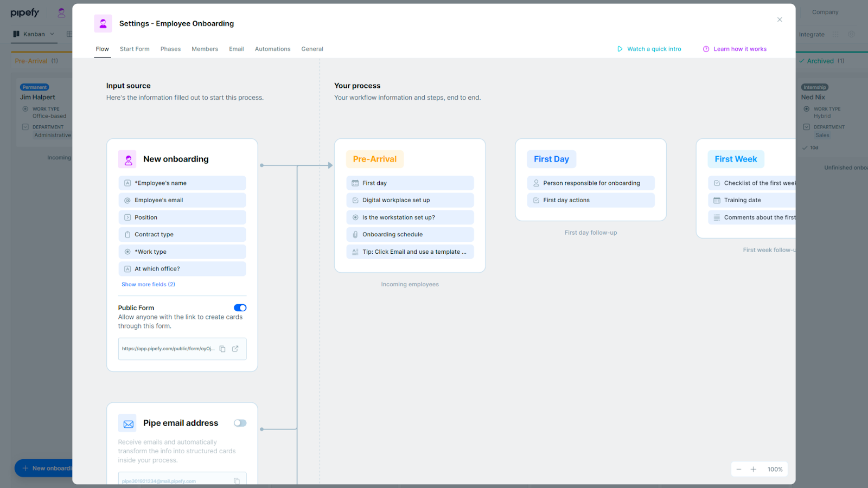Copy the pipe email address icon
Viewport: 868px width, 488px height.
click(237, 481)
